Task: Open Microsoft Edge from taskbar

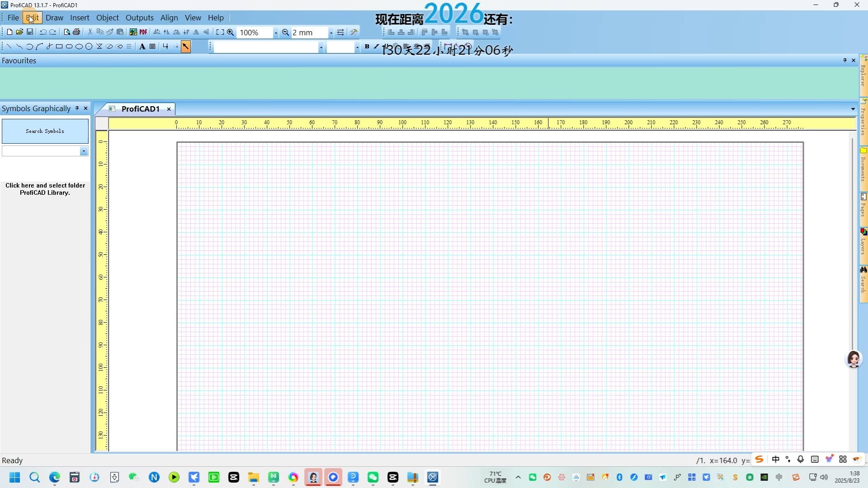Action: 55,477
